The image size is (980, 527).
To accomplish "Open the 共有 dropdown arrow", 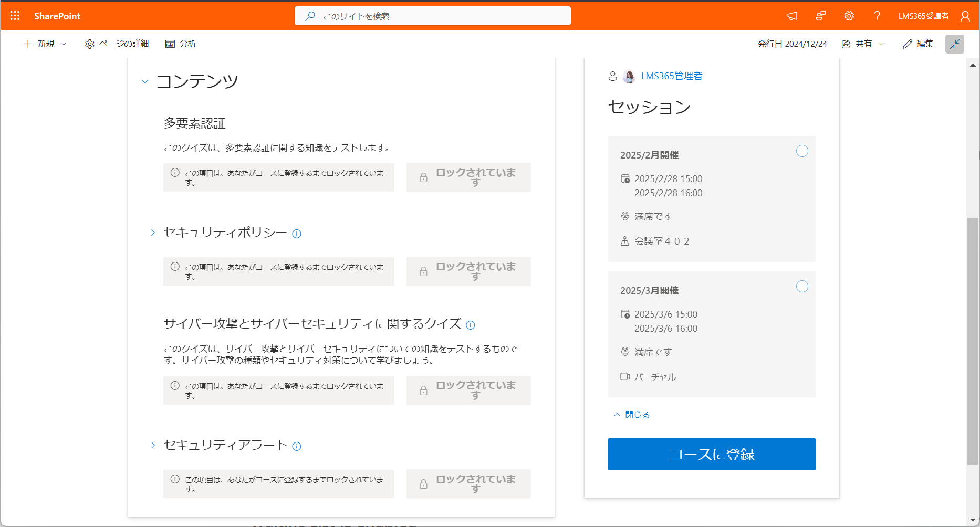I will tap(882, 44).
